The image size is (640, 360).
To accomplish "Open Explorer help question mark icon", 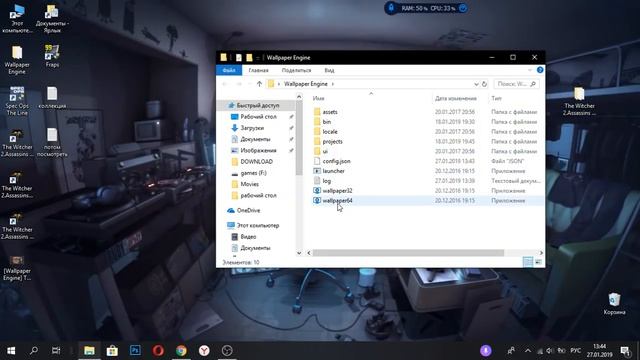I will click(540, 70).
